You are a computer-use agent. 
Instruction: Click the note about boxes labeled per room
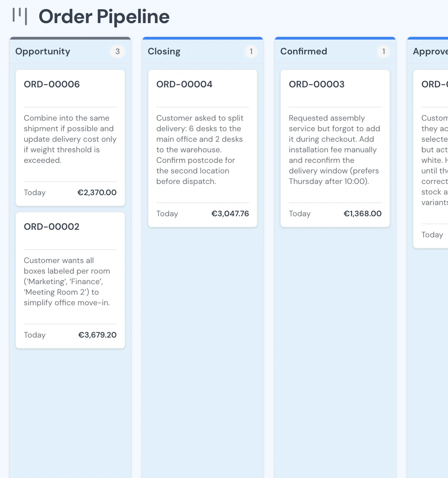(67, 282)
